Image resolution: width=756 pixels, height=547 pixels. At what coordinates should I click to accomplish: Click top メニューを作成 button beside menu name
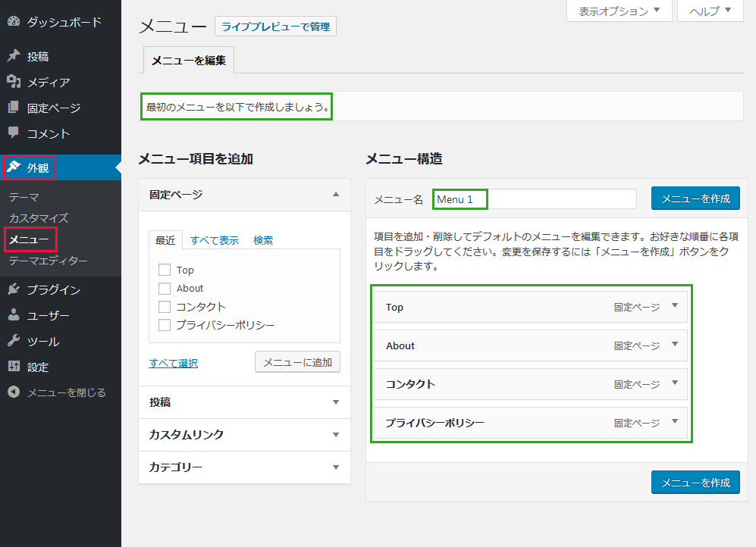(x=695, y=198)
